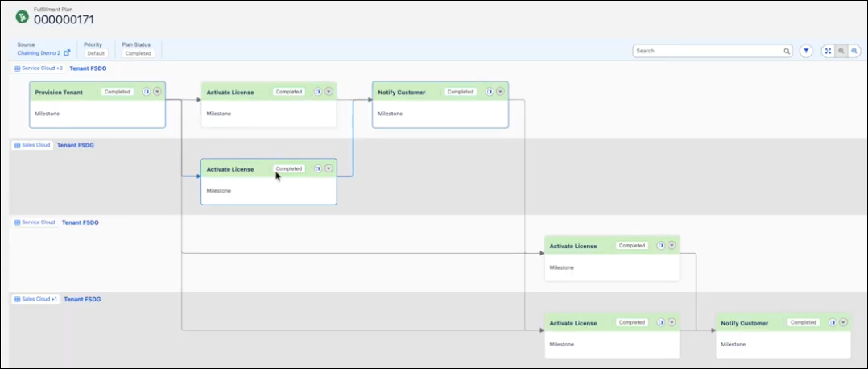Open external link icon beside Chaining Demo 2
The height and width of the screenshot is (369, 868).
[x=67, y=53]
